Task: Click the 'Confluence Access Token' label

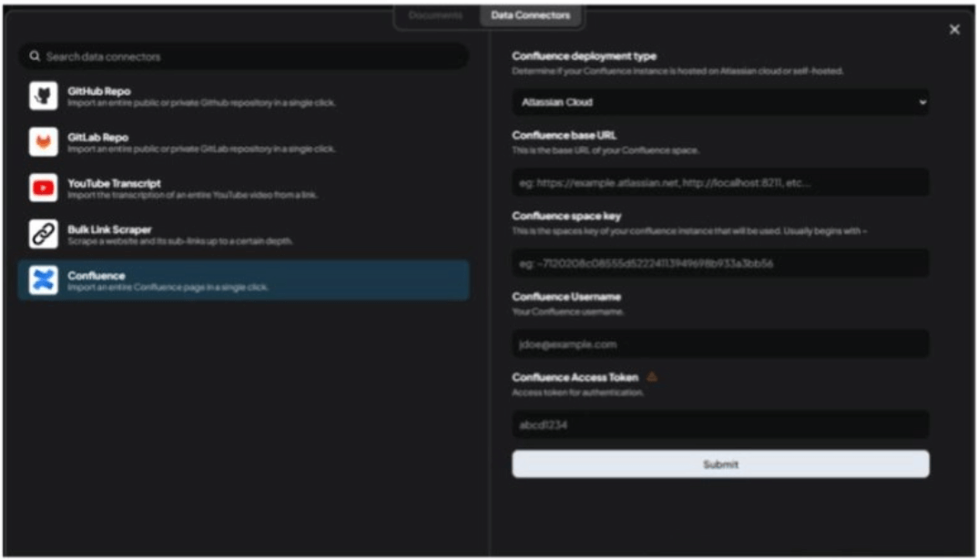Action: point(575,377)
